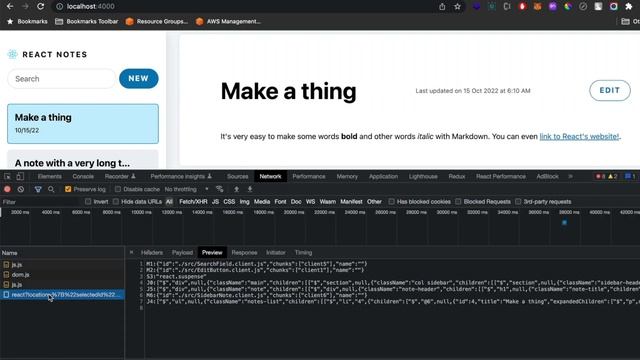The width and height of the screenshot is (640, 360).
Task: Share the current page
Action: [442, 7]
